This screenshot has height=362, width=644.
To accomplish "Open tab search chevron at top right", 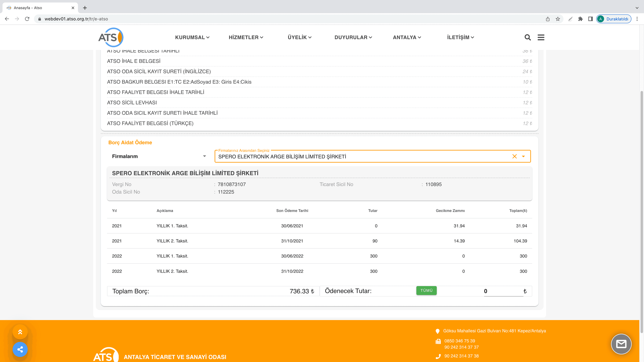I will tap(637, 8).
